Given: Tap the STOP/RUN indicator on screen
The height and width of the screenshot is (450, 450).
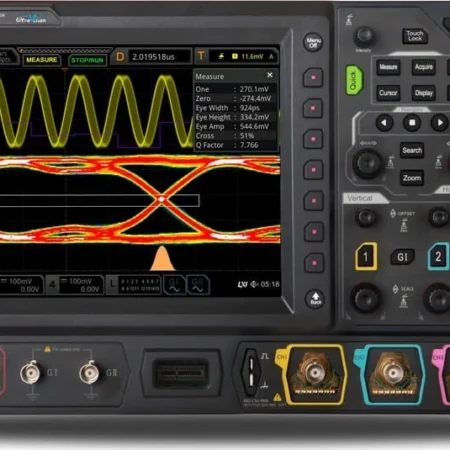Looking at the screenshot, I should (x=87, y=60).
